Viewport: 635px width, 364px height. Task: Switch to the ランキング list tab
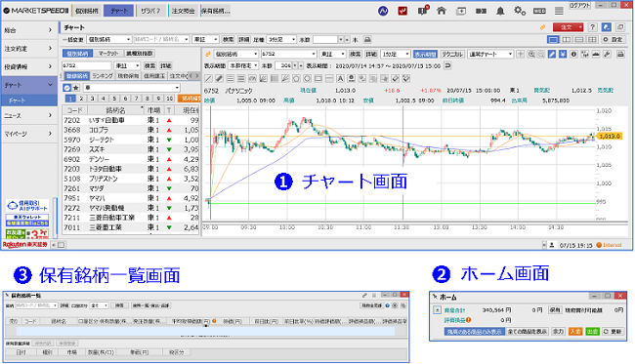(103, 76)
